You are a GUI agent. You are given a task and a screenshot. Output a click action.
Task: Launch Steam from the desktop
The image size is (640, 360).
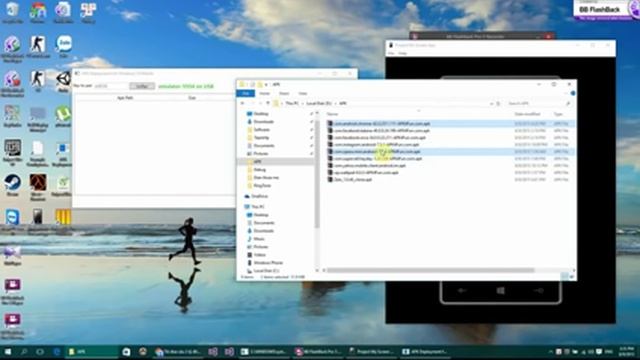[x=12, y=184]
